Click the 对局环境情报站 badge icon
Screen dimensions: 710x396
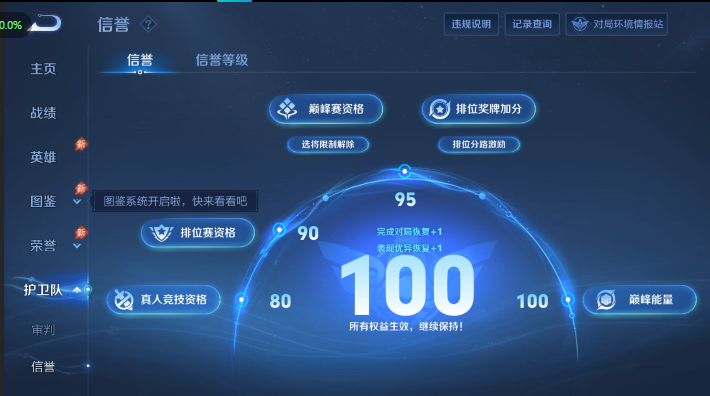(580, 24)
